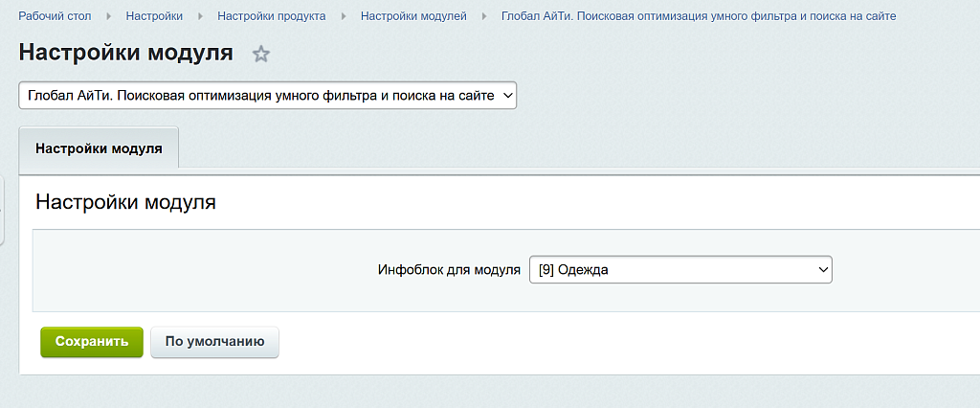Screen dimensions: 980x408
Task: Navigate to Настройки продукта breadcrumb
Action: tap(271, 17)
